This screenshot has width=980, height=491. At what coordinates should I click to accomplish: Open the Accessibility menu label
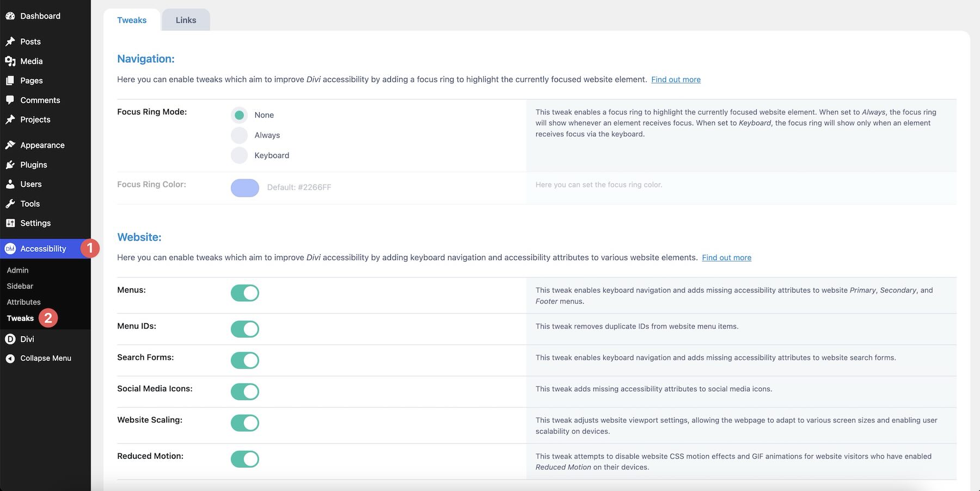click(x=43, y=248)
